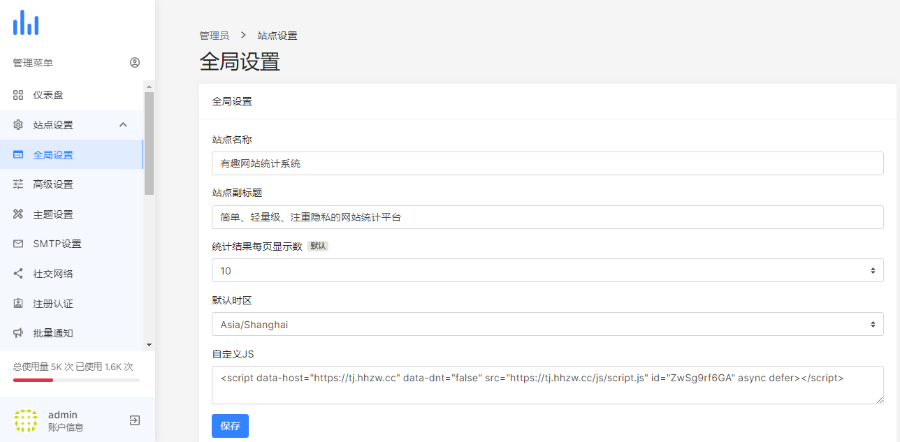Focus the 站点副标题 input field
Image resolution: width=900 pixels, height=442 pixels.
pos(548,217)
